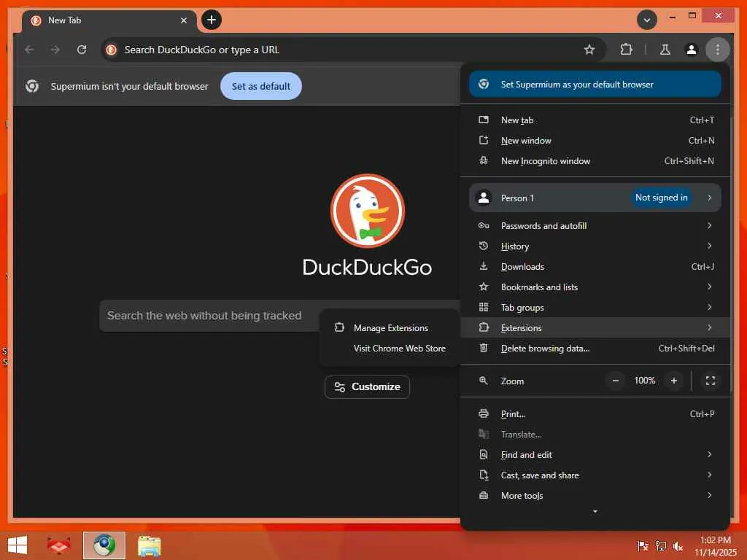The height and width of the screenshot is (560, 747).
Task: Enter fullscreen mode via zoom row icon
Action: click(x=711, y=381)
